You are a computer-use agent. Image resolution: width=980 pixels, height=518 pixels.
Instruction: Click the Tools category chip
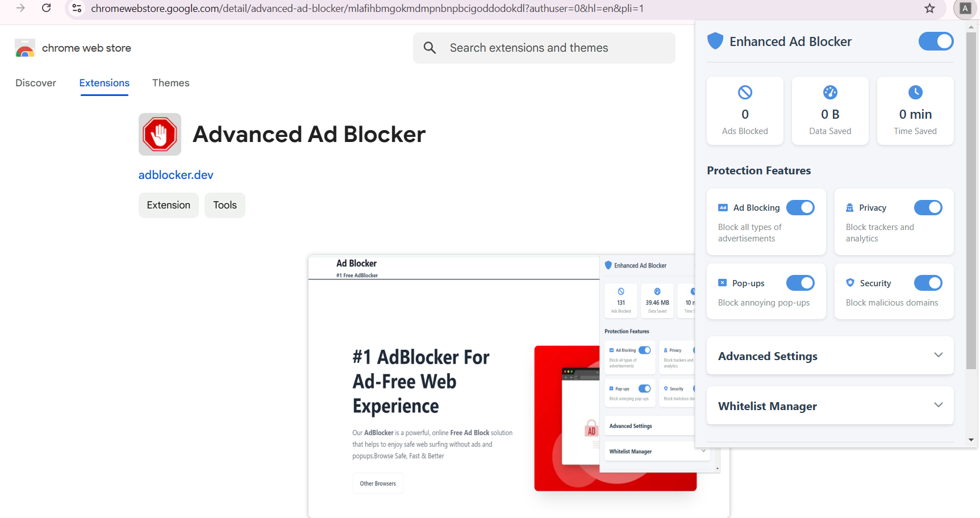(x=225, y=205)
